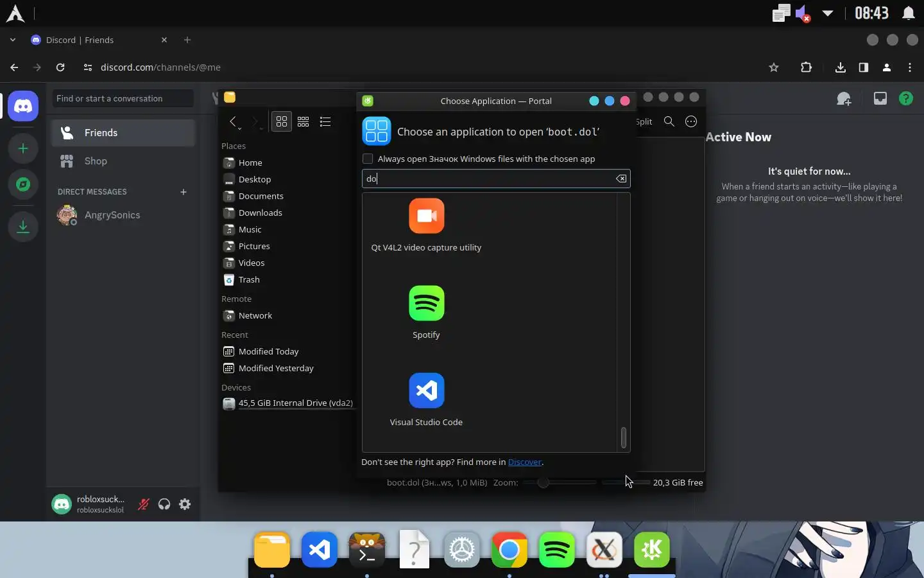The width and height of the screenshot is (924, 578).
Task: Switch Dolphin to compact view mode
Action: [304, 121]
